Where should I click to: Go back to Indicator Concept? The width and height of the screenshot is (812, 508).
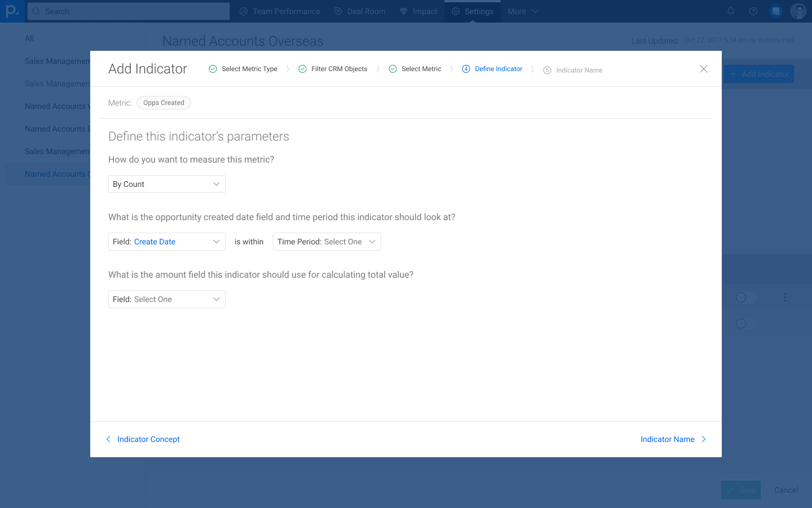click(143, 439)
